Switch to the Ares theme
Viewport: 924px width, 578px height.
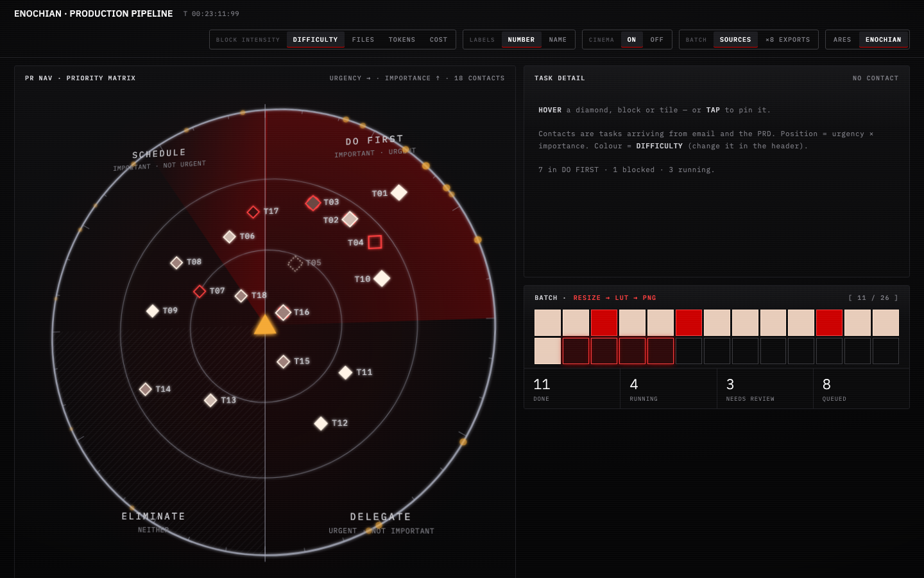(843, 40)
